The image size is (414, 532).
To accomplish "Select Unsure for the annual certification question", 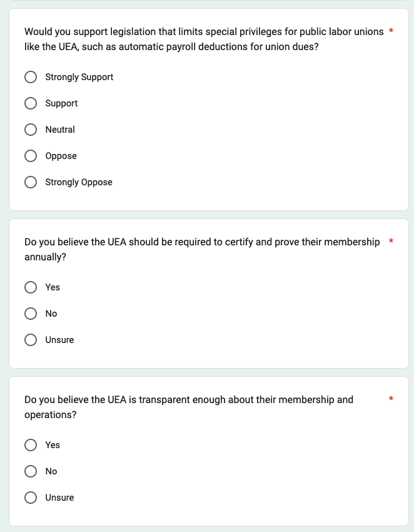I will [x=31, y=340].
